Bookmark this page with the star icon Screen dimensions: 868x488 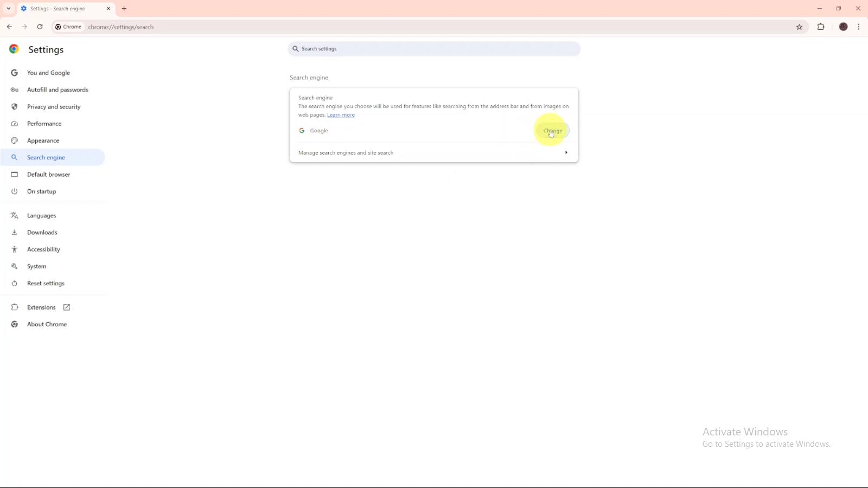tap(799, 27)
